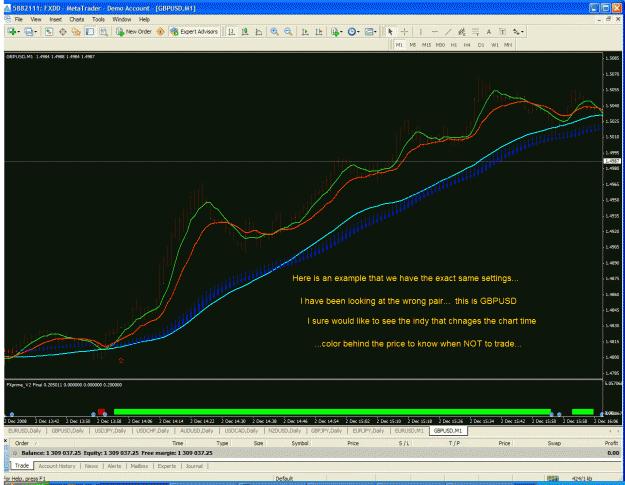
Task: Open the News terminal tab
Action: point(91,466)
